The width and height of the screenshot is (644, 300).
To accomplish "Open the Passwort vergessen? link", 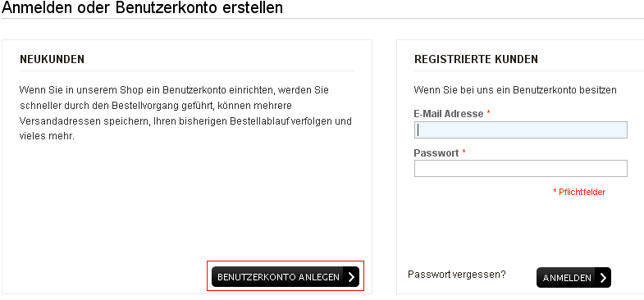I will coord(457,274).
